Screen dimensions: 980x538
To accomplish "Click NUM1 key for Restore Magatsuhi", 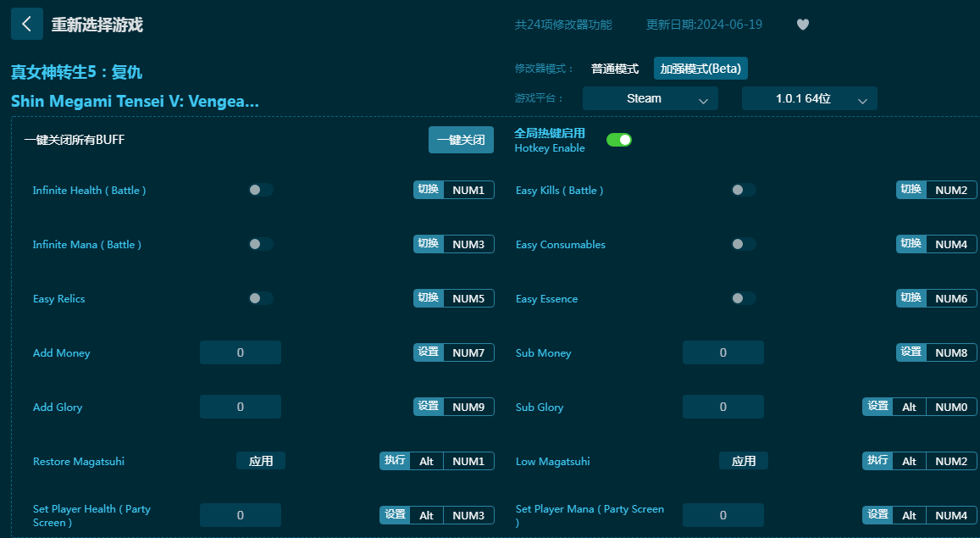I will [x=468, y=461].
